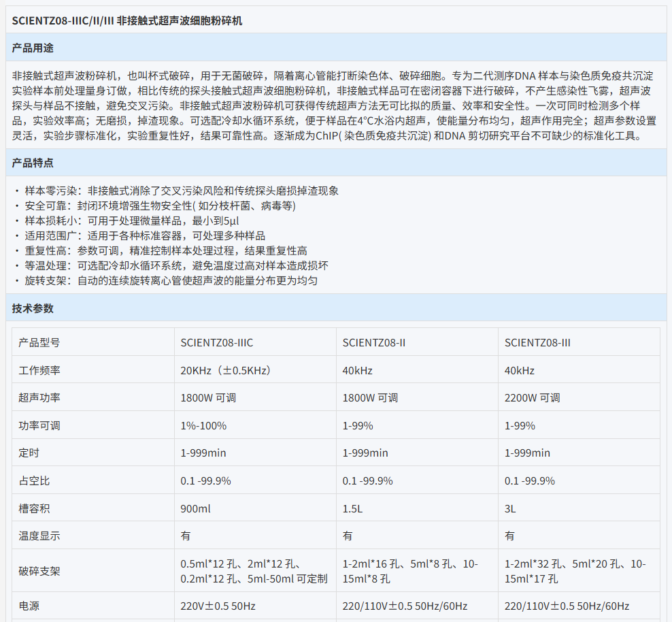Select the 220V±0.5 50Hz power supply cell
The image size is (672, 622).
coord(218,606)
